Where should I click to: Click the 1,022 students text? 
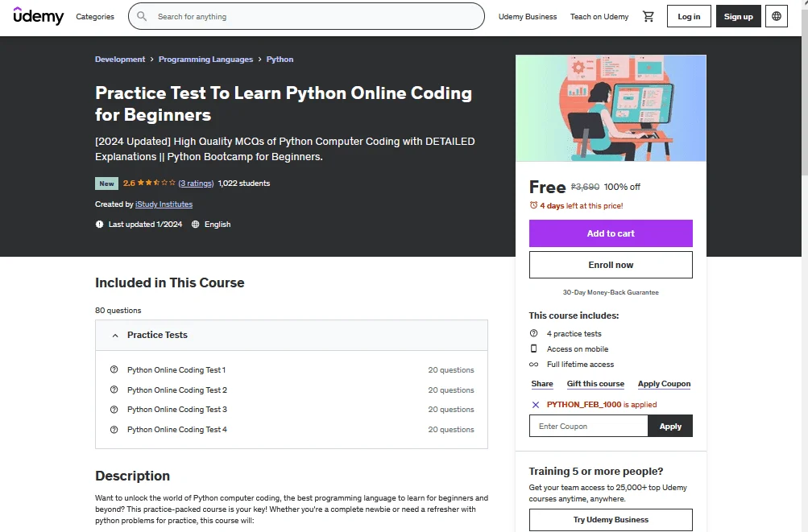(244, 184)
